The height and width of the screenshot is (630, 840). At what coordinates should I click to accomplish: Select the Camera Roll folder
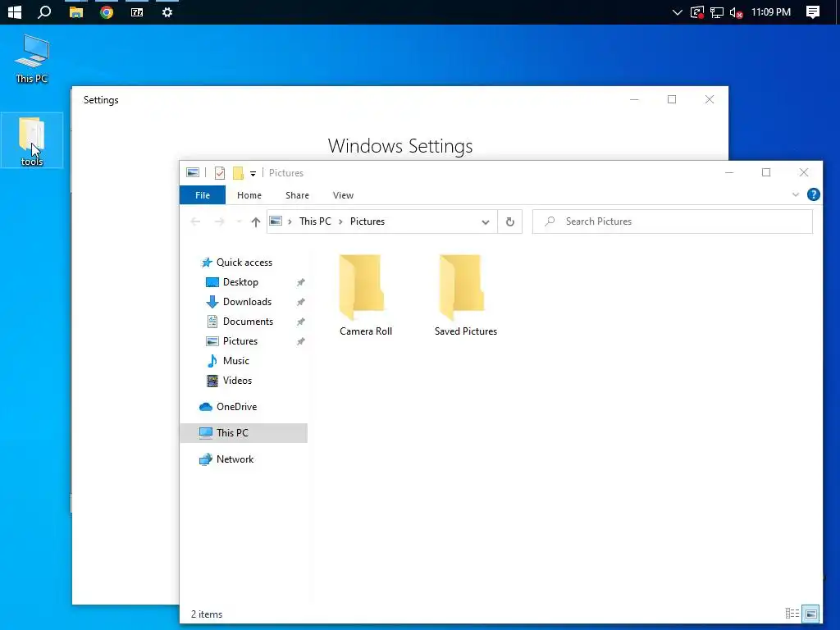coord(366,295)
